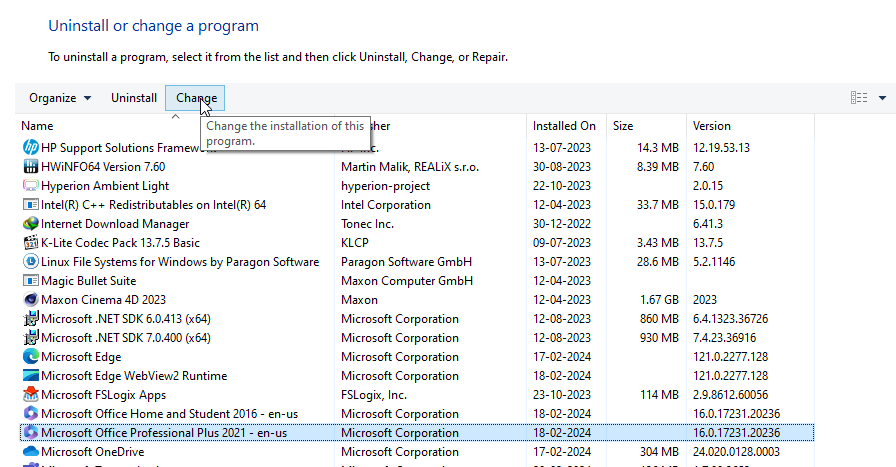Click the Tonec Inc. publisher cell
This screenshot has height=467, width=896.
click(x=367, y=223)
